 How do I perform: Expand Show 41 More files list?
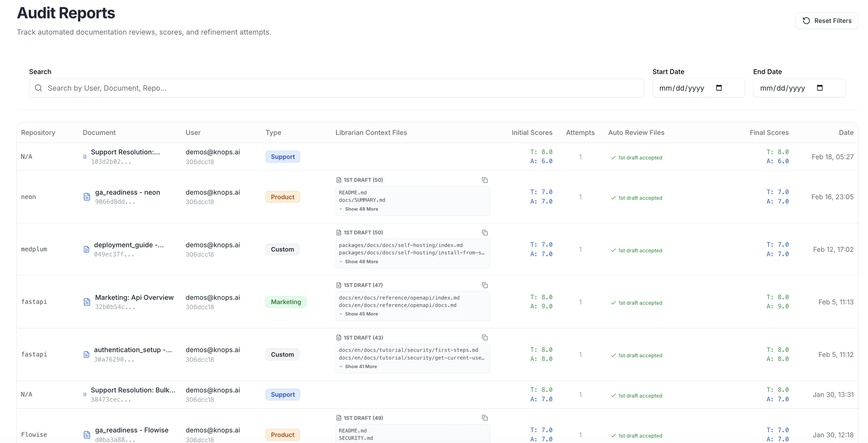(358, 367)
